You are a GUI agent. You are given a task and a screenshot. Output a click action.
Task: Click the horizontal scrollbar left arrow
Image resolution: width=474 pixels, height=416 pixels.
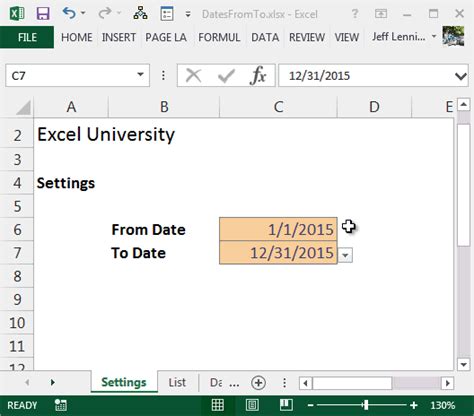pos(306,383)
